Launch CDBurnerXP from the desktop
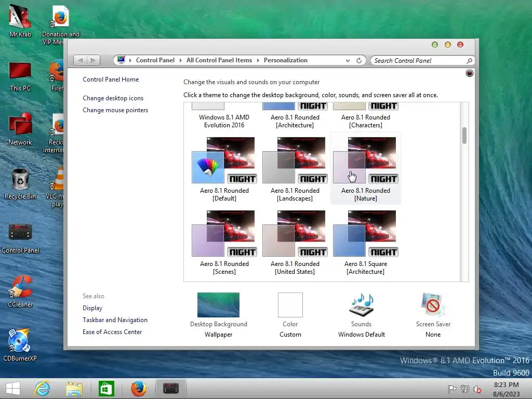The image size is (532, 399). tap(20, 345)
